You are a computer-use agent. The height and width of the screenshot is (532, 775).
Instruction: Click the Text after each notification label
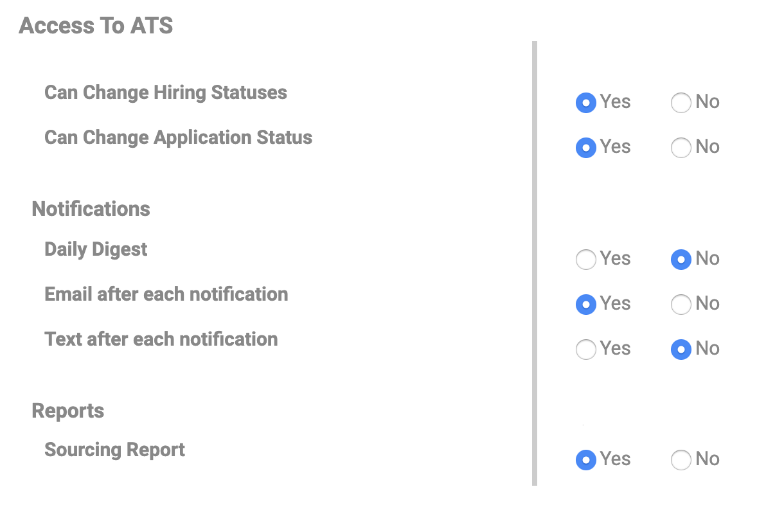click(161, 339)
